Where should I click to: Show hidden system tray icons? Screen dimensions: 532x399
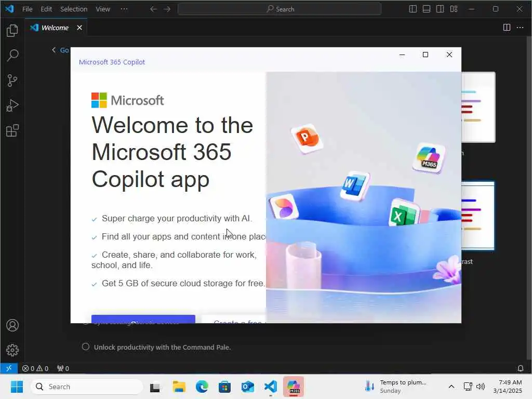tap(451, 387)
